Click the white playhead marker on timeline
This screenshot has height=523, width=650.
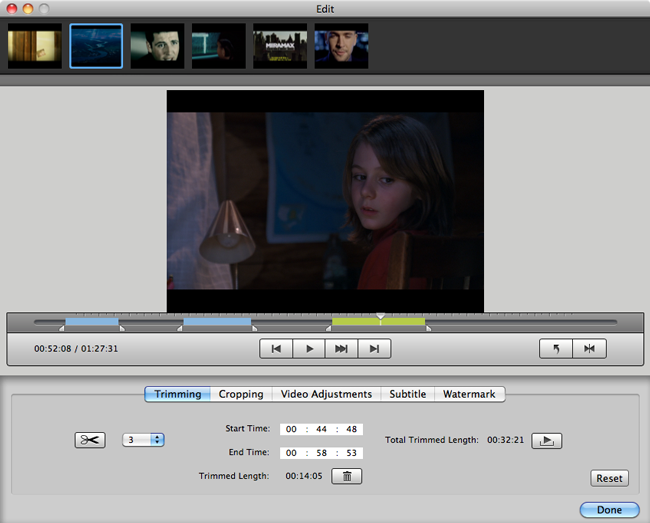(381, 316)
